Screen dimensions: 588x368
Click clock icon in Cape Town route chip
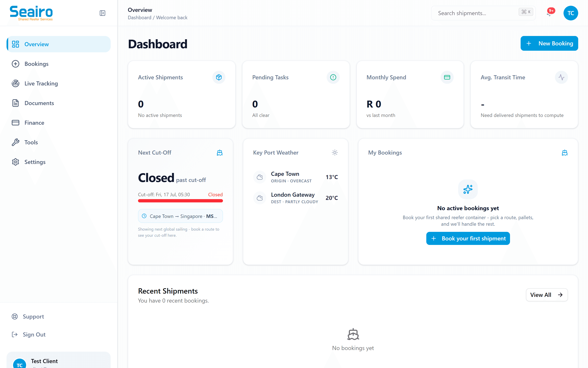click(x=144, y=216)
